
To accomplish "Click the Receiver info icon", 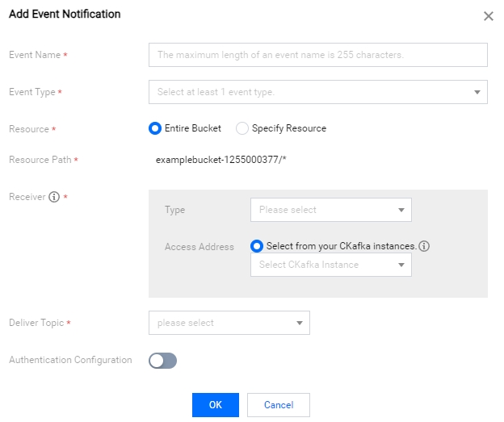I will click(54, 197).
